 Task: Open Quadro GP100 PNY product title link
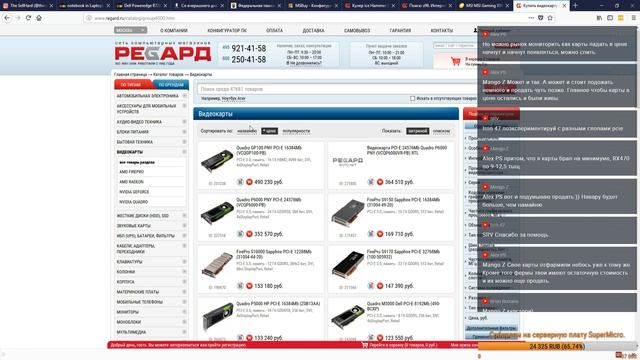(x=269, y=150)
